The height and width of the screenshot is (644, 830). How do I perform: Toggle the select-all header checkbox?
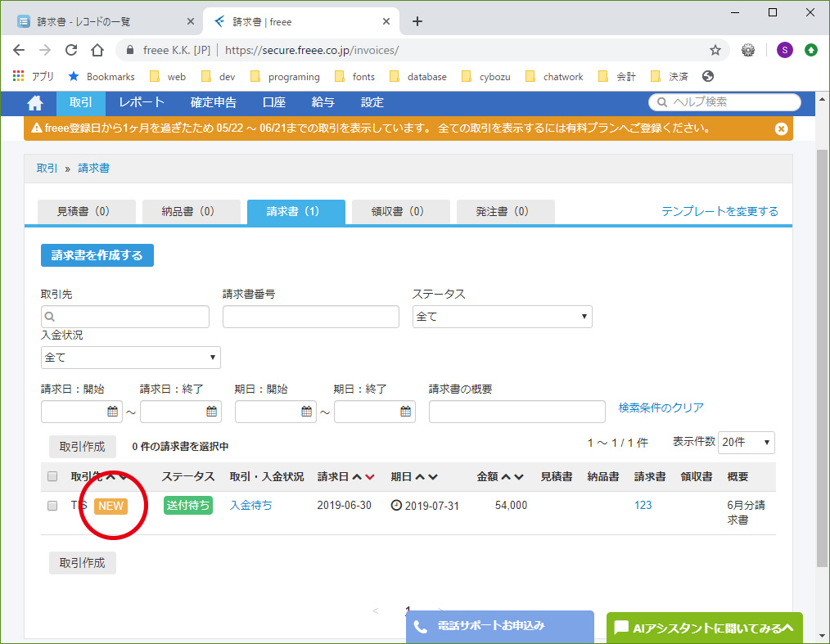point(52,476)
